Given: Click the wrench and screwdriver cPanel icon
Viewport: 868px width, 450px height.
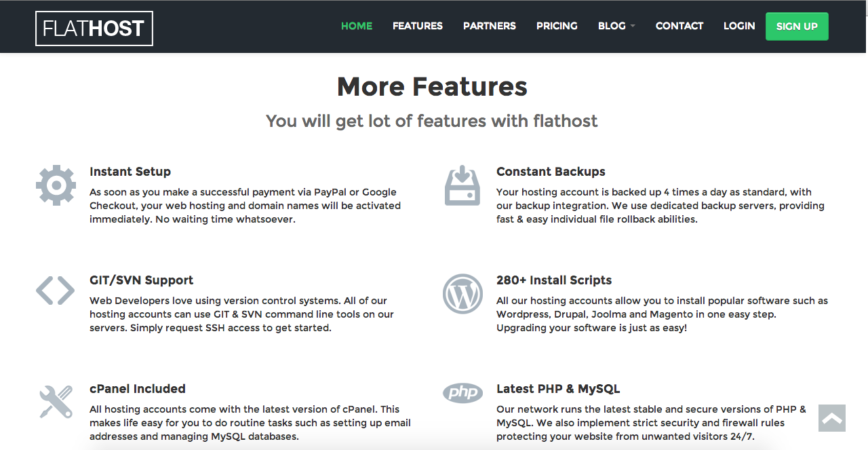Looking at the screenshot, I should click(56, 402).
